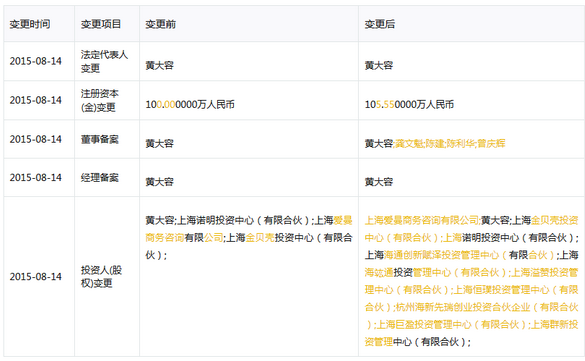Select the 法定代表人变更 item cell

104,61
